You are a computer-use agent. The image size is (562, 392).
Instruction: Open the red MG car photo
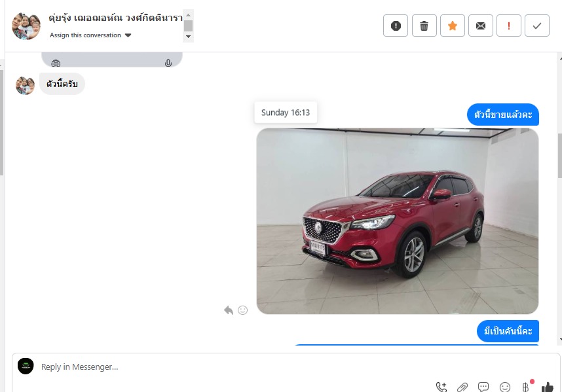click(397, 221)
